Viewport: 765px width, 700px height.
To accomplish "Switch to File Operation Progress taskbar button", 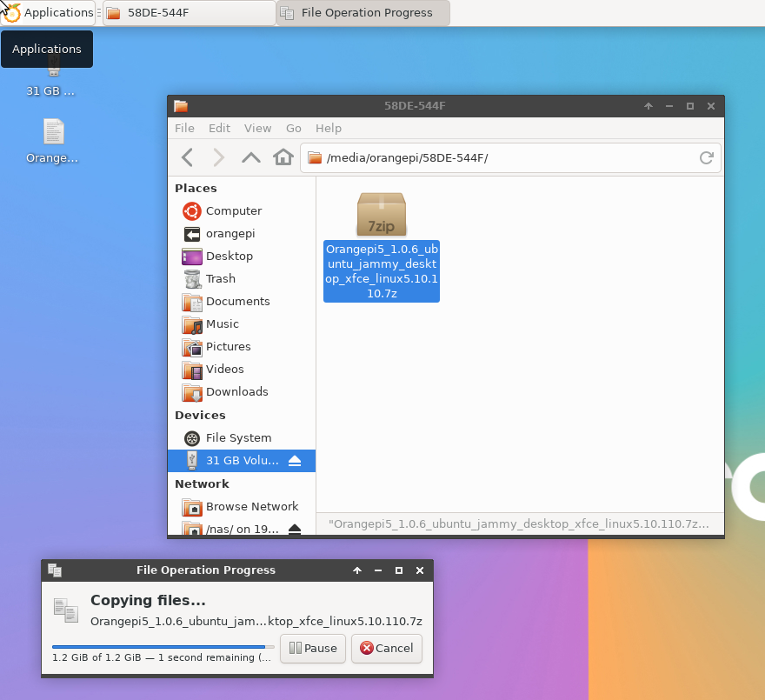I will (363, 13).
